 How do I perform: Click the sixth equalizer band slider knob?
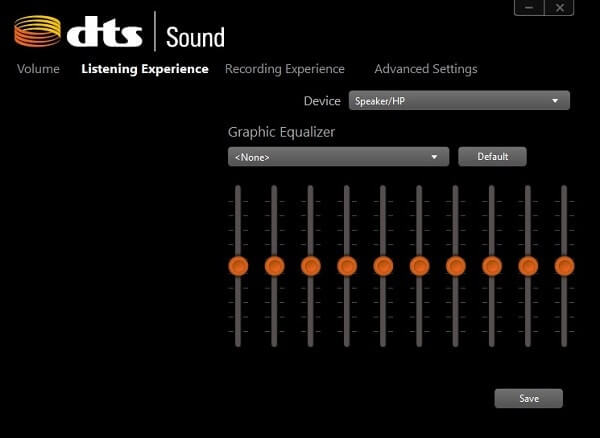click(419, 266)
